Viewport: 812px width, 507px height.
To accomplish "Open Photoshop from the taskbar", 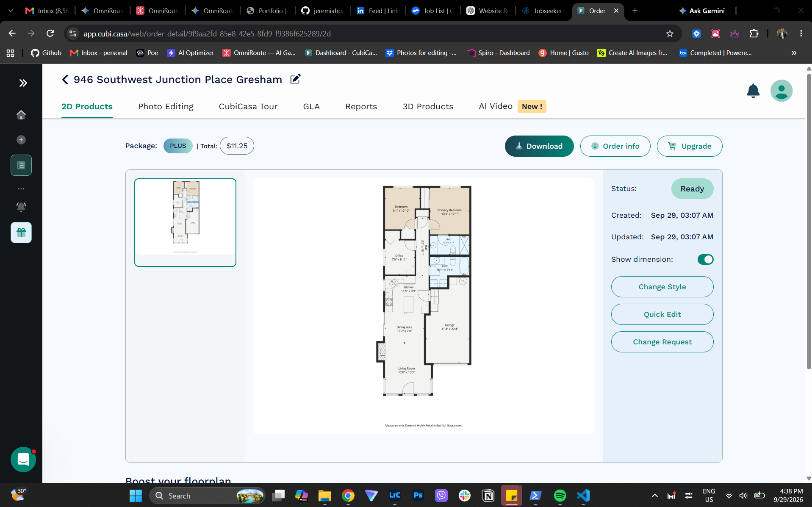I will point(418,495).
